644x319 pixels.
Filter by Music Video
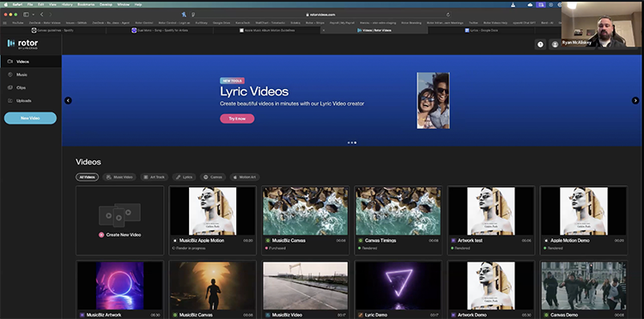tap(119, 178)
